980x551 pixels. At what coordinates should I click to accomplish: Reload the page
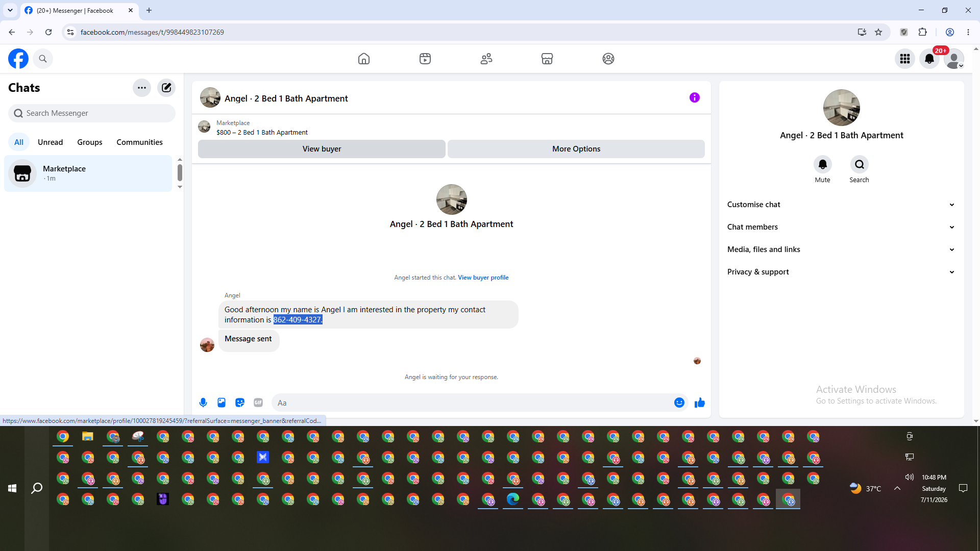[x=48, y=32]
